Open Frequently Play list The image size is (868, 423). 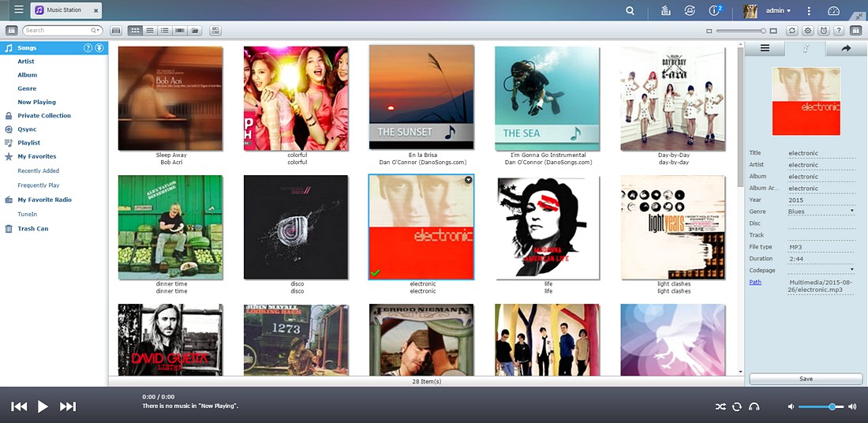(38, 185)
